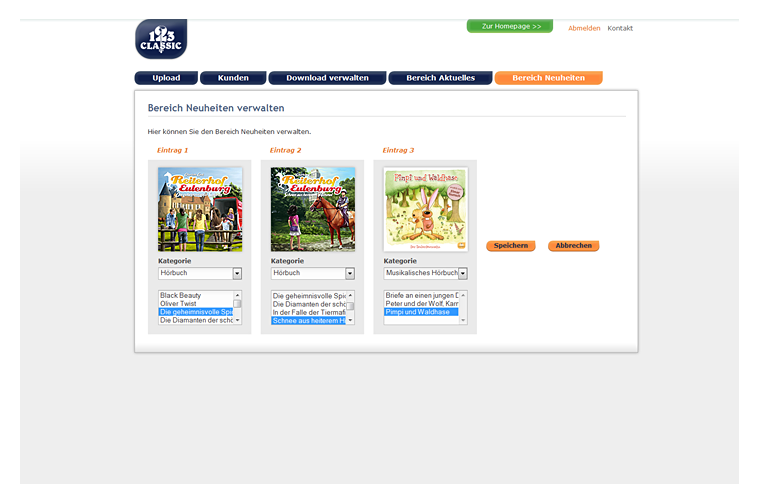The image size is (759, 500).
Task: Open Eintrag 2 Kategorie dropdown
Action: click(x=313, y=273)
